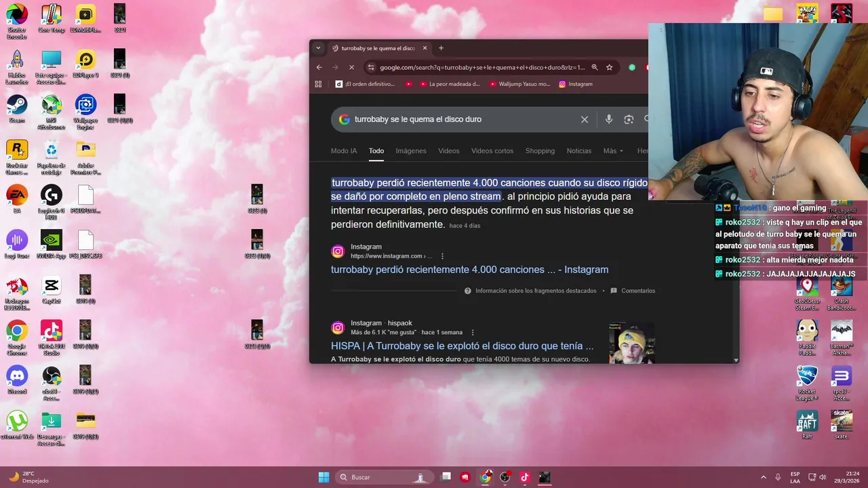Viewport: 868px width, 488px height.
Task: Click Windows taskbar Buscar search box
Action: point(384,477)
